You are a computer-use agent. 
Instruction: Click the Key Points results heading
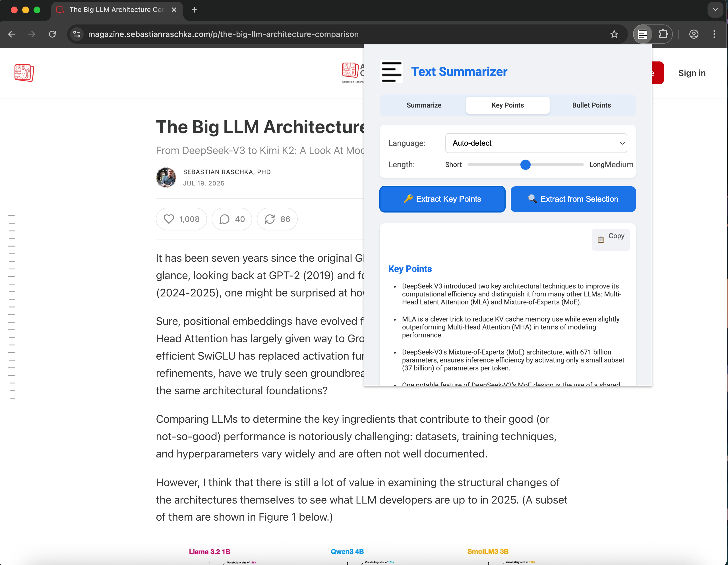tap(410, 269)
